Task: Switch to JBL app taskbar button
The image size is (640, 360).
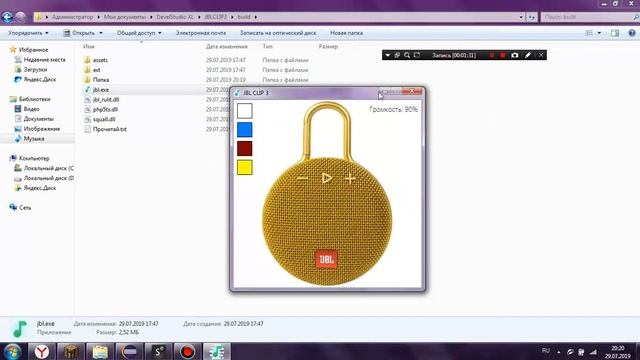Action: coord(217,351)
